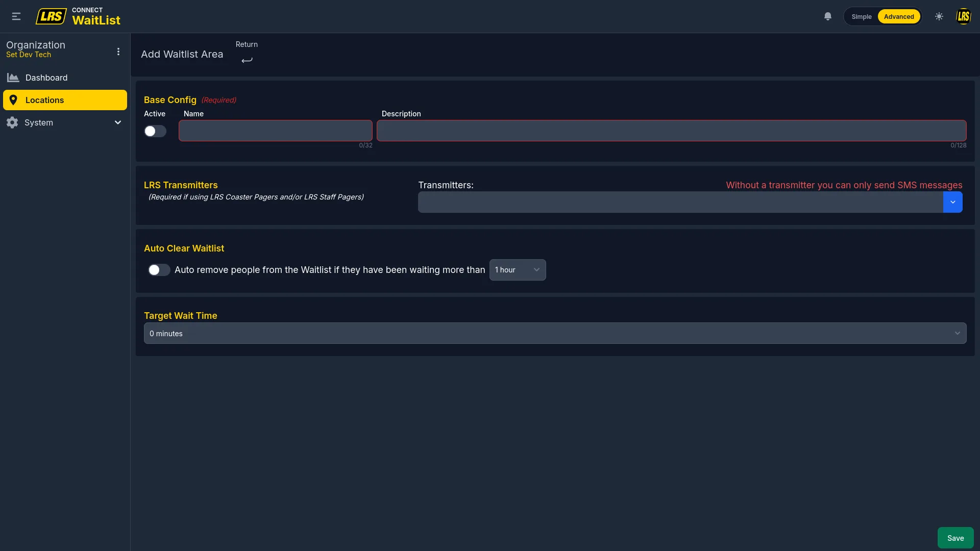The height and width of the screenshot is (551, 980).
Task: Click the red (Required) label
Action: coord(219,100)
